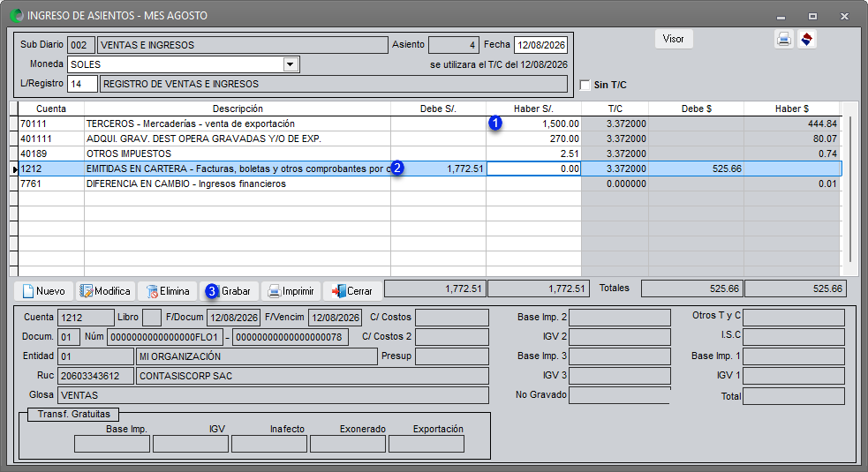868x472 pixels.
Task: Click the Entidad code field 01
Action: click(95, 356)
